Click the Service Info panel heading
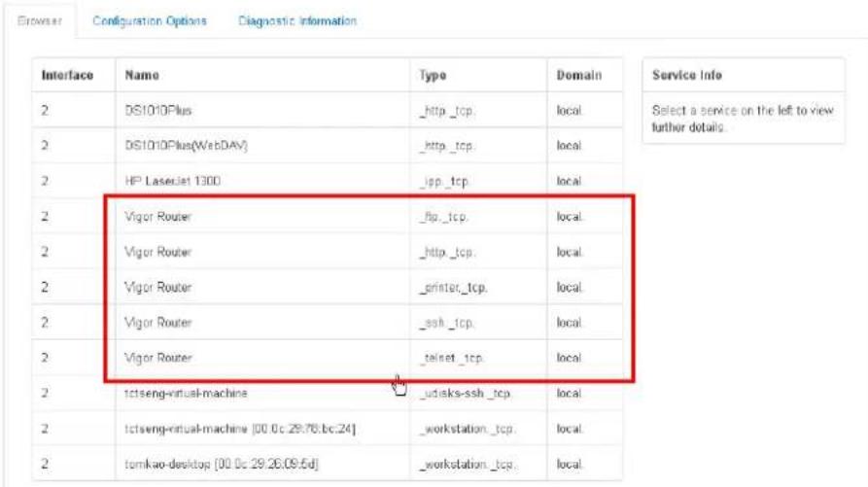The image size is (868, 487). [687, 75]
